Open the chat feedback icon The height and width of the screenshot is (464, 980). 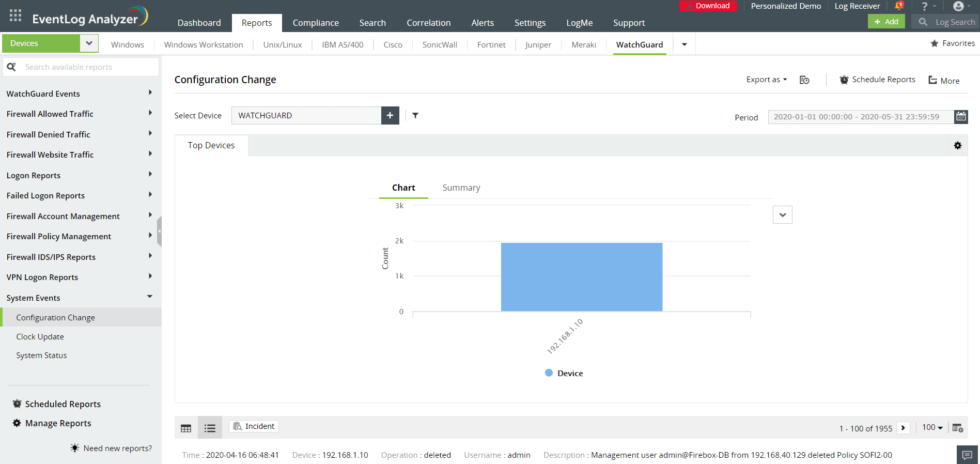click(968, 455)
